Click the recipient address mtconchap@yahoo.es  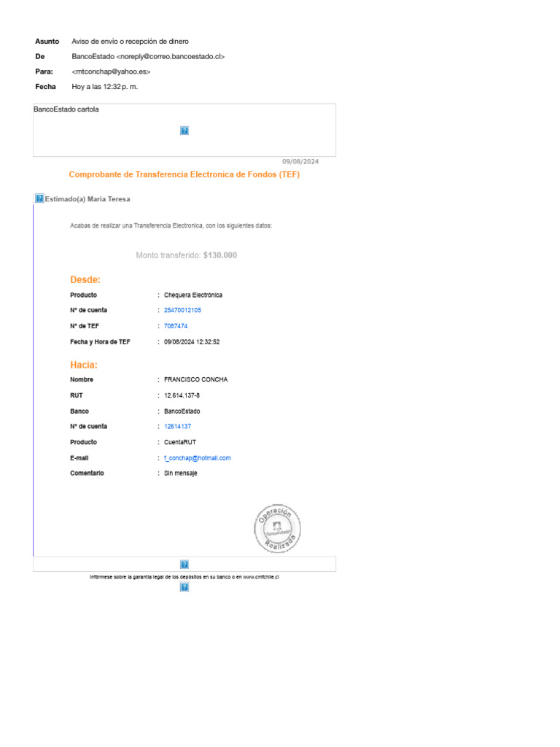[111, 71]
